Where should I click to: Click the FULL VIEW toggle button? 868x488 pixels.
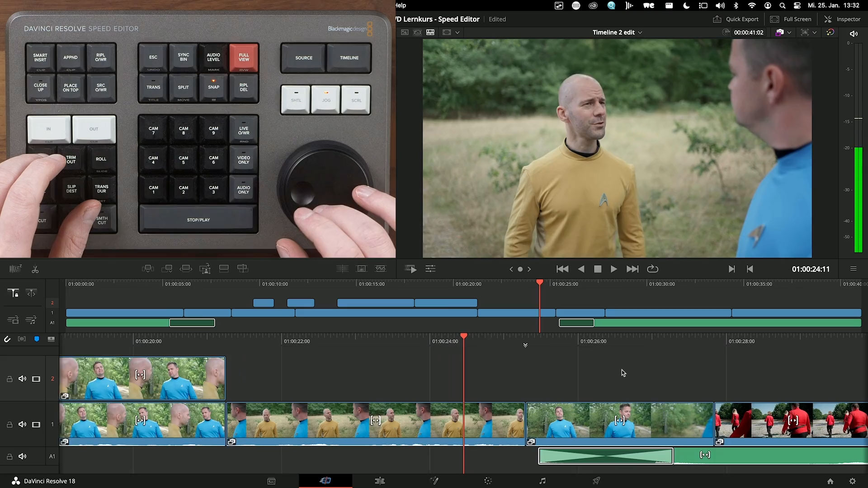click(243, 58)
